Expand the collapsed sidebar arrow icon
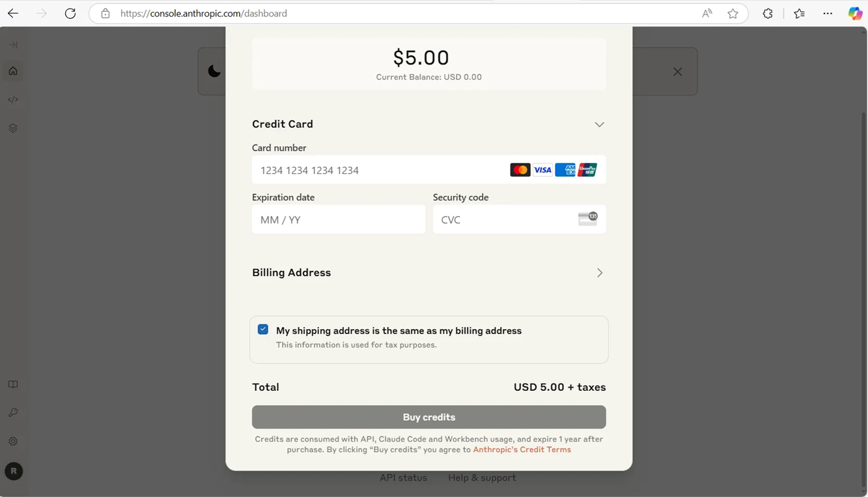The image size is (868, 497). tap(13, 45)
